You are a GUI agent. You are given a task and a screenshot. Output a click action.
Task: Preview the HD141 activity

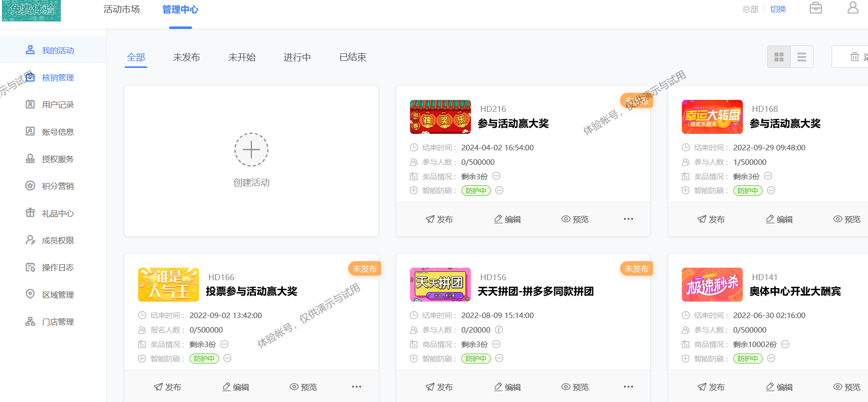pos(847,387)
